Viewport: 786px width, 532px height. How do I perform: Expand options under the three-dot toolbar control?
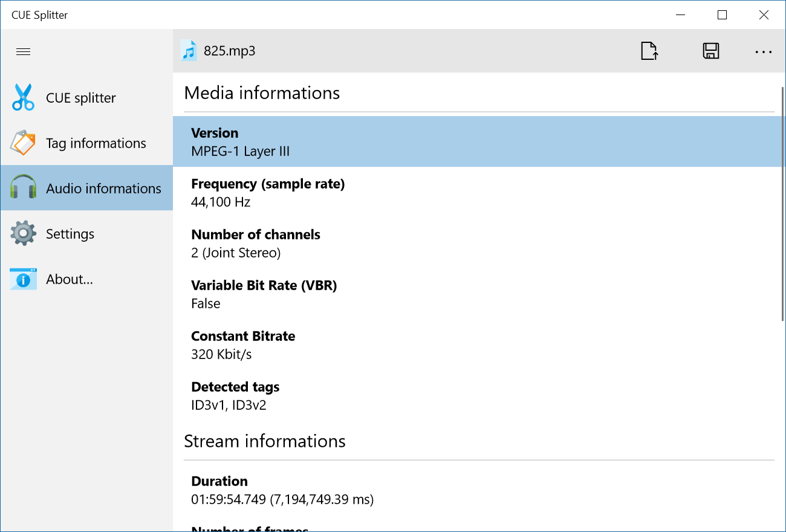pos(763,51)
